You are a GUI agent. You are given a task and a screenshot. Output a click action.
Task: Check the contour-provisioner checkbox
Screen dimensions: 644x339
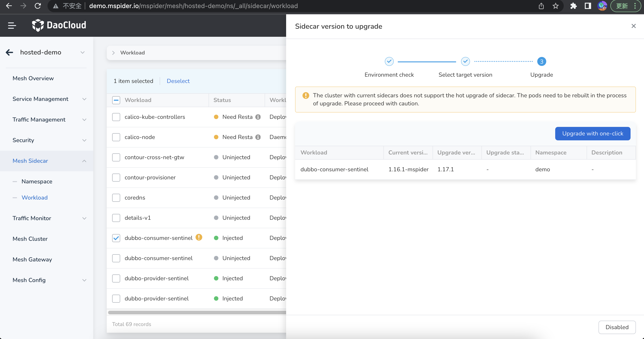116,178
